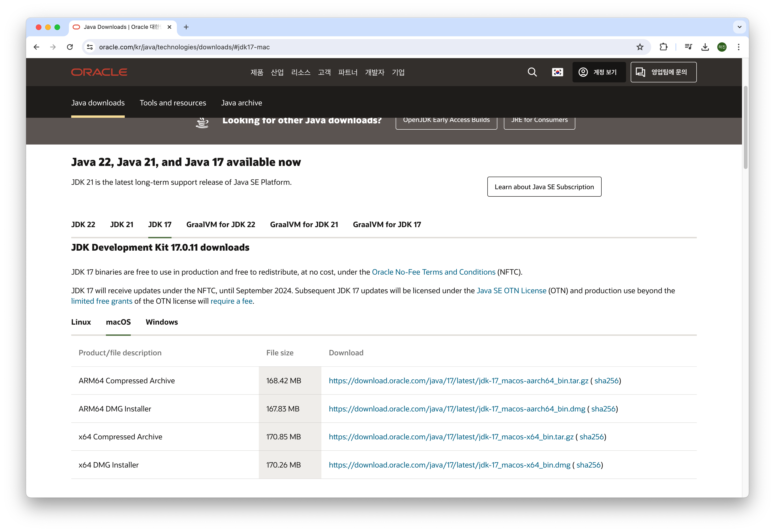Open the 제품 navigation menu
Image resolution: width=775 pixels, height=532 pixels.
tap(257, 72)
